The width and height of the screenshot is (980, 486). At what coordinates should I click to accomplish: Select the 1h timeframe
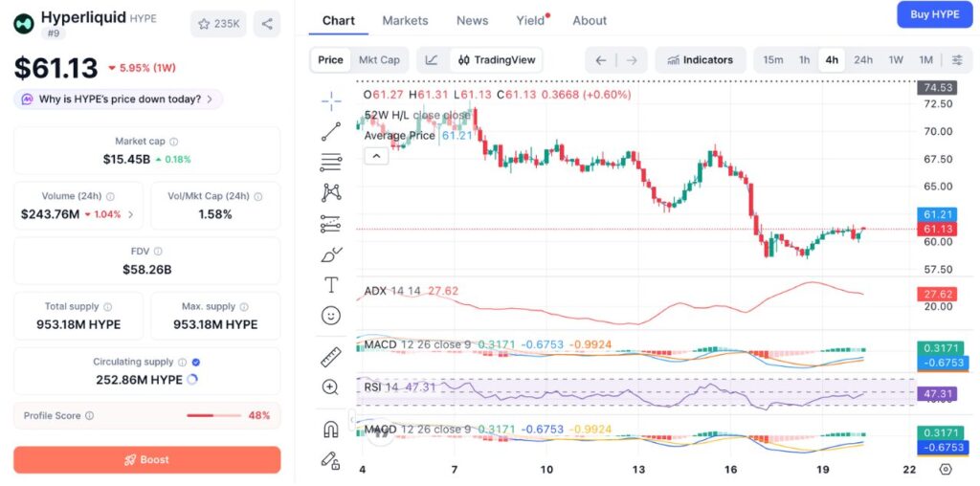point(804,60)
